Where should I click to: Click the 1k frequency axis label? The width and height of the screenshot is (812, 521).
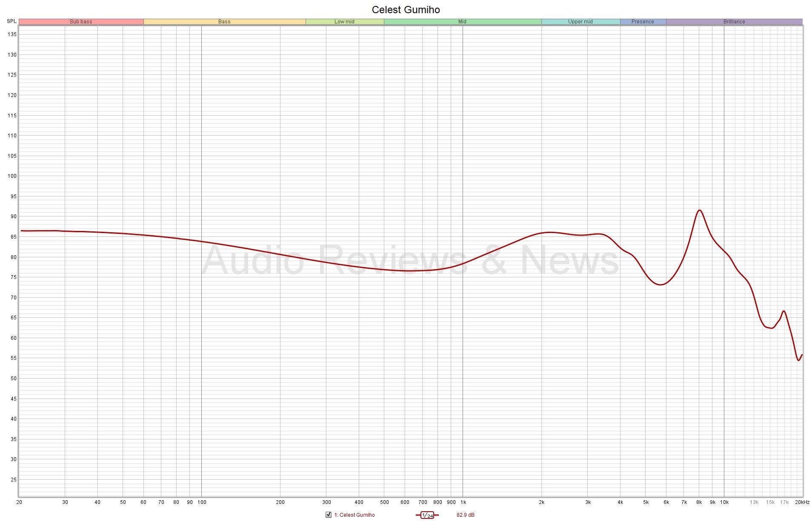point(463,502)
